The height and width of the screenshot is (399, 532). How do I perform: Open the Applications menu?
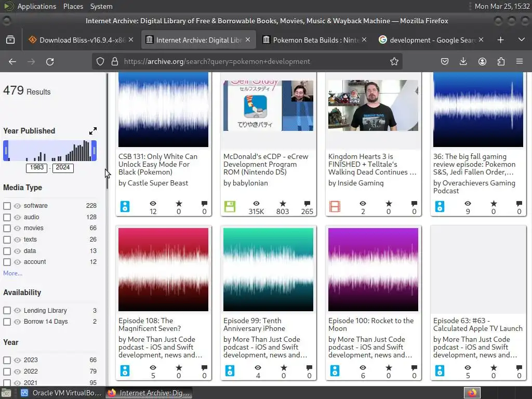pyautogui.click(x=37, y=6)
